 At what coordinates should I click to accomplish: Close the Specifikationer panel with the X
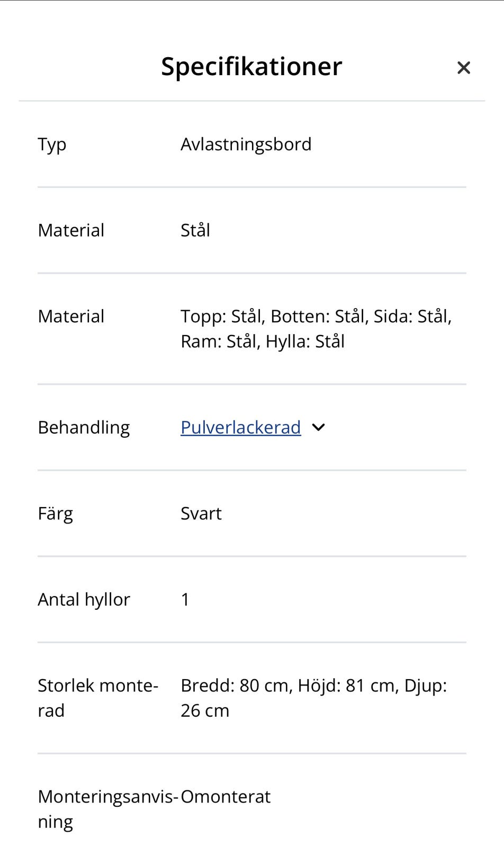pyautogui.click(x=463, y=68)
